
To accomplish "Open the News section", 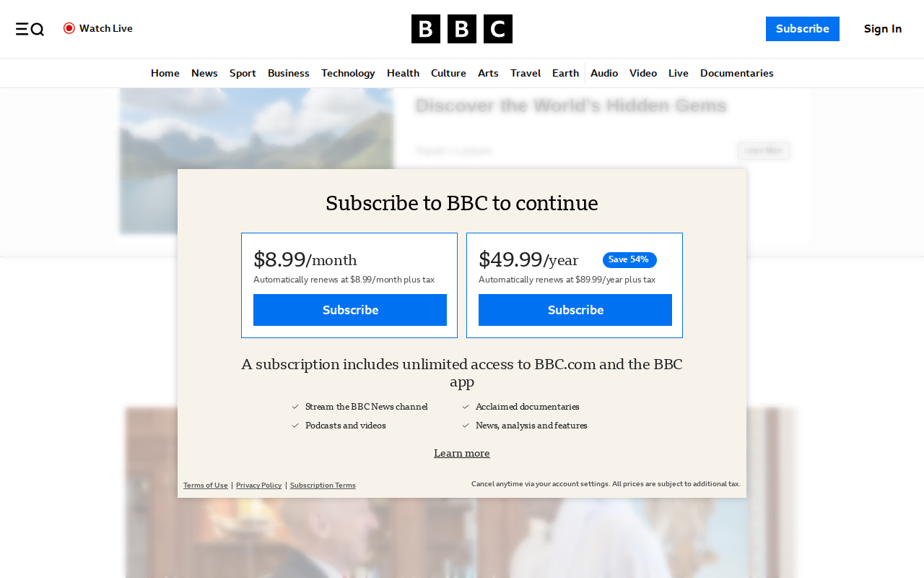I will (204, 73).
